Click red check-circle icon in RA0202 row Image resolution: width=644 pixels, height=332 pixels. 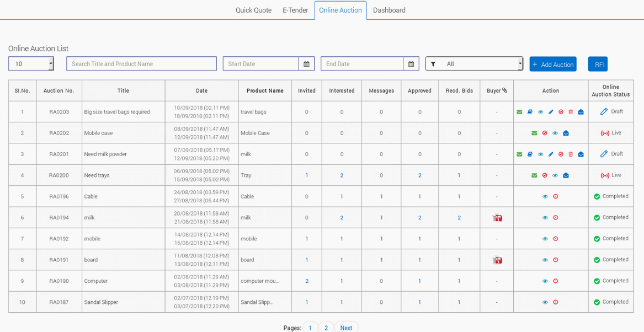pyautogui.click(x=545, y=133)
